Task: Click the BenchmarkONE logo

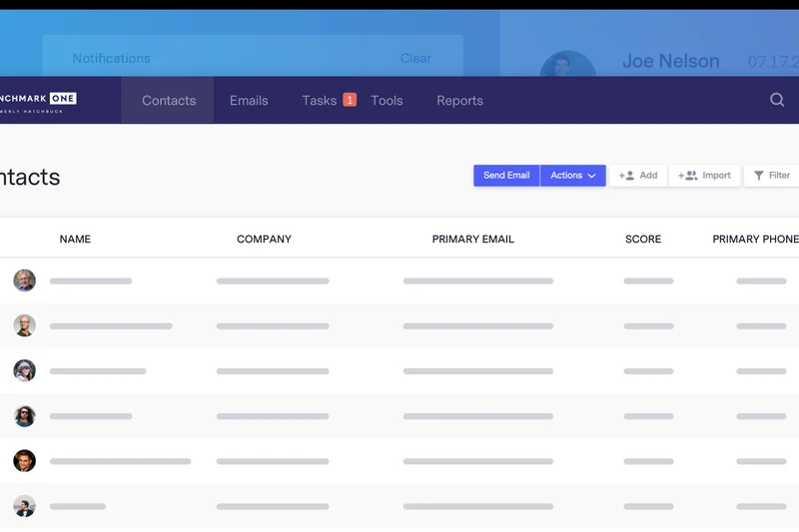Action: (x=38, y=100)
